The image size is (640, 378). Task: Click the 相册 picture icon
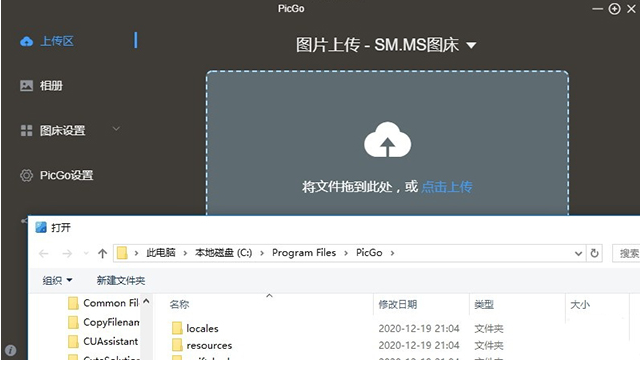pyautogui.click(x=27, y=86)
